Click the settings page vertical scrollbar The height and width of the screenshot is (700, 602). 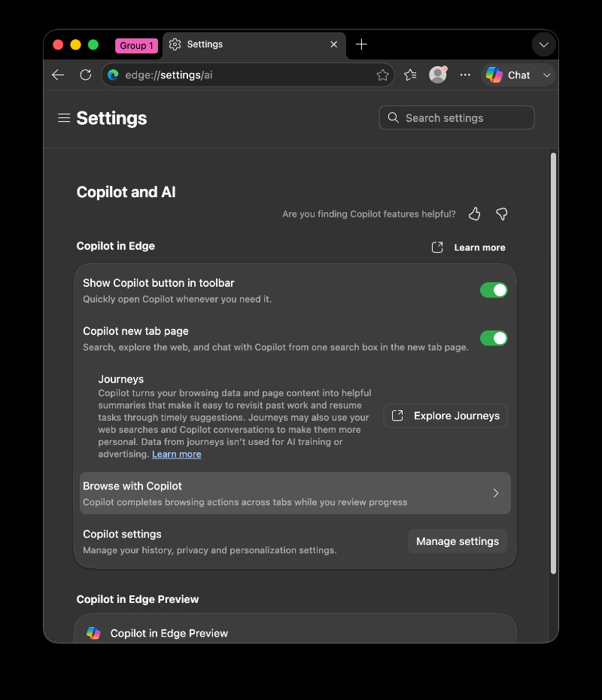point(553,364)
